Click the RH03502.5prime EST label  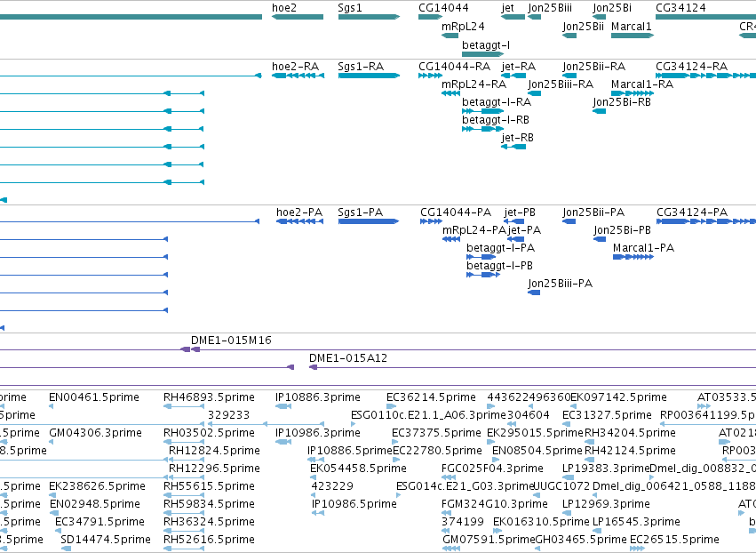[x=209, y=433]
